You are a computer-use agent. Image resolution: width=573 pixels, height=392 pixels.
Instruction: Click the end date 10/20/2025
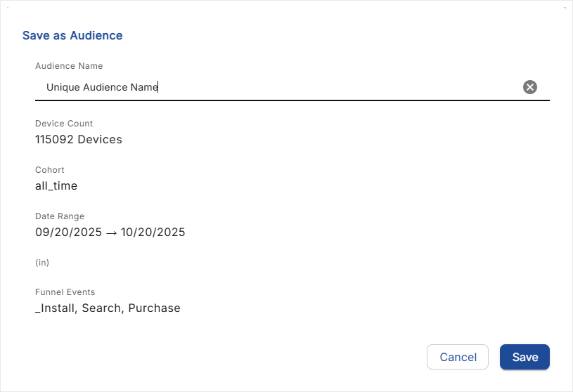tap(153, 233)
